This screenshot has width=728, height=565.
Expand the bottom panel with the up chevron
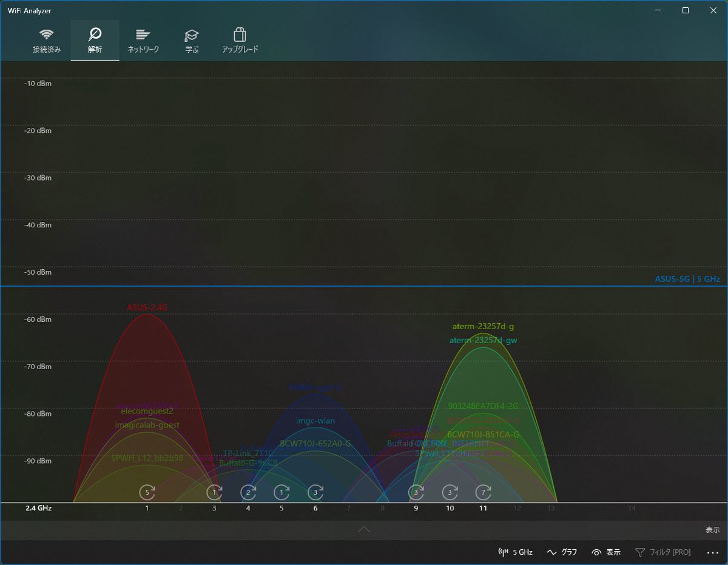click(x=364, y=529)
